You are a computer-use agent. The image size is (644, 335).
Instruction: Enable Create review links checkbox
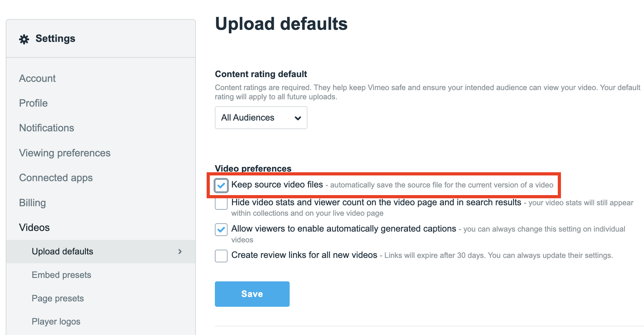pos(221,256)
